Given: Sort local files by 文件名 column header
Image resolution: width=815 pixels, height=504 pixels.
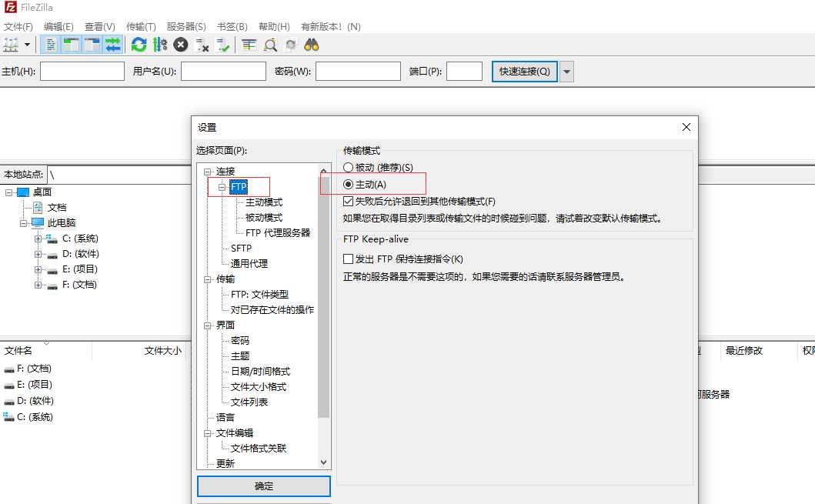Looking at the screenshot, I should pos(18,351).
